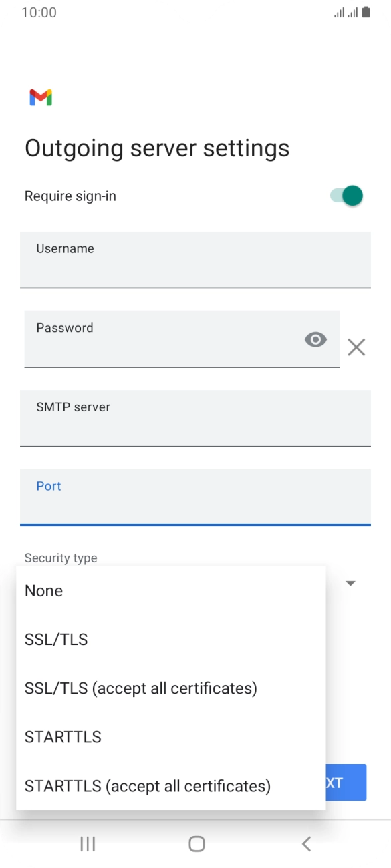This screenshot has width=391, height=868.
Task: Disable the Require sign-in toggle
Action: [345, 196]
